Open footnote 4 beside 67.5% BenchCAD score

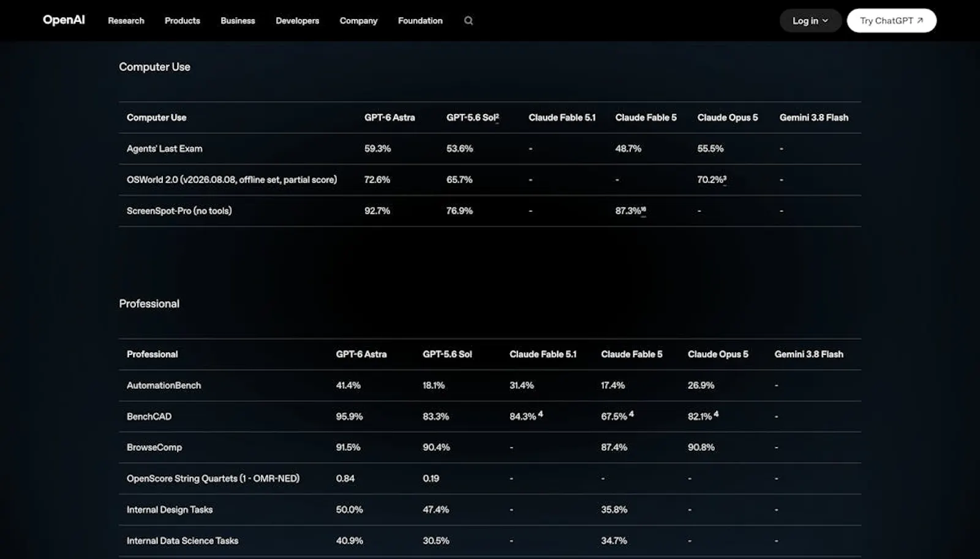(631, 415)
